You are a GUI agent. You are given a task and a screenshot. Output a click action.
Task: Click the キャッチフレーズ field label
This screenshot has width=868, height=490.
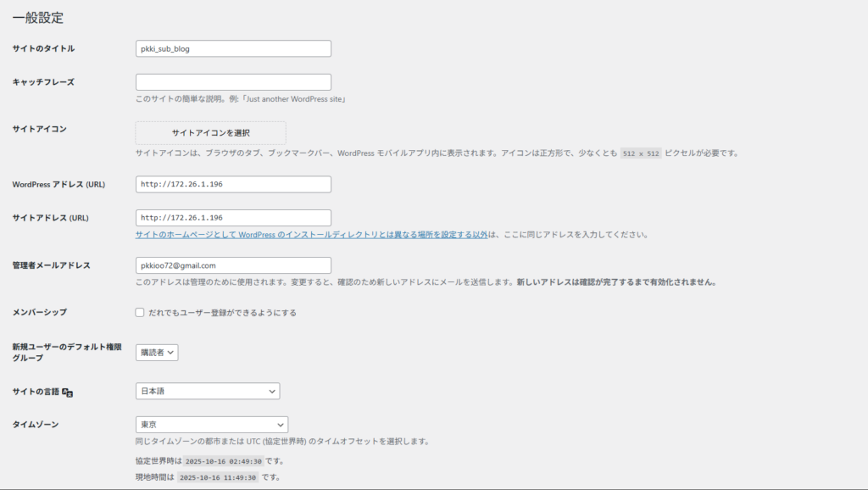tap(43, 82)
